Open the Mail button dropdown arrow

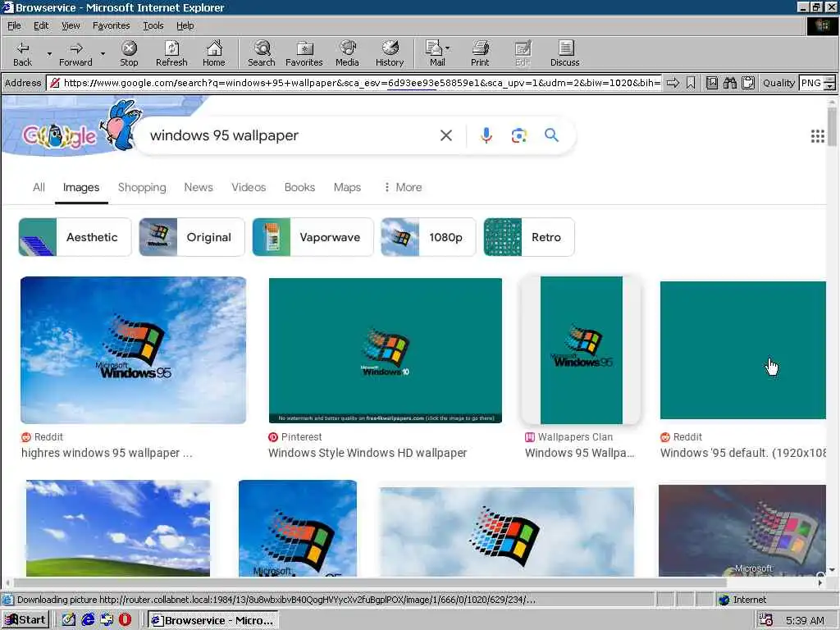[x=448, y=48]
